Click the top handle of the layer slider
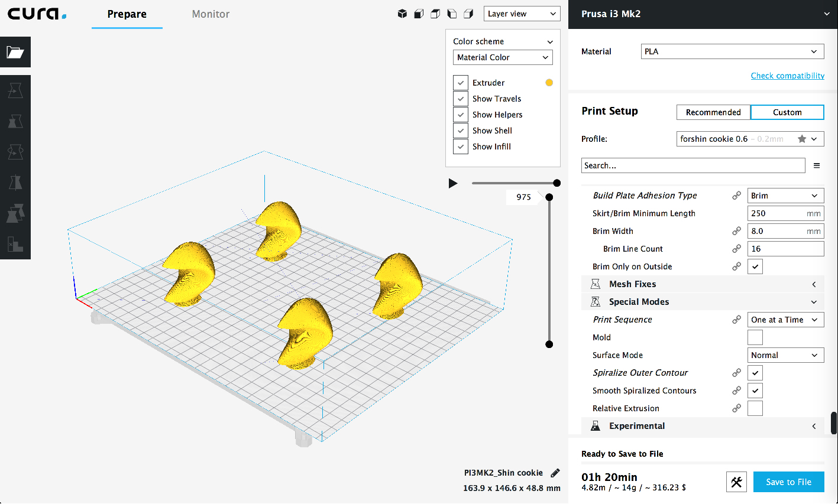Screen dimensions: 838x504 tap(549, 197)
